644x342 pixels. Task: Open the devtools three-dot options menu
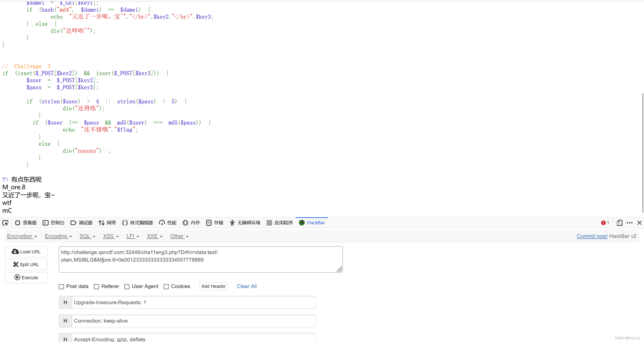[x=630, y=223]
